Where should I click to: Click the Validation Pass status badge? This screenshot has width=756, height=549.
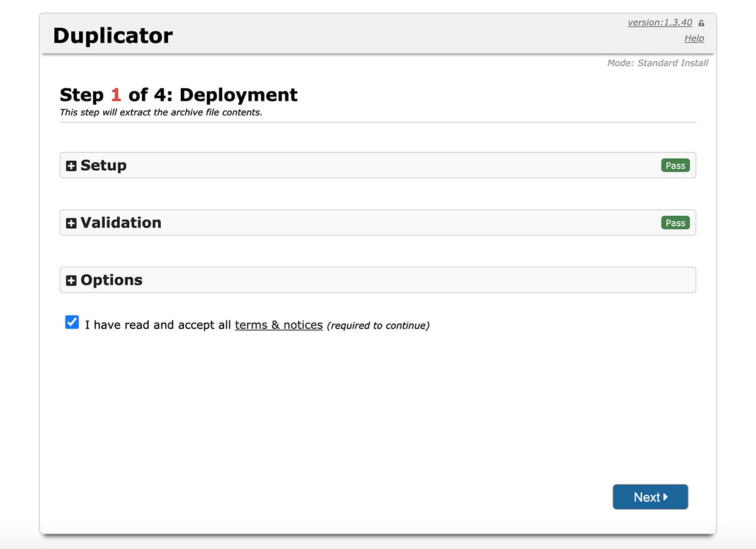point(675,222)
